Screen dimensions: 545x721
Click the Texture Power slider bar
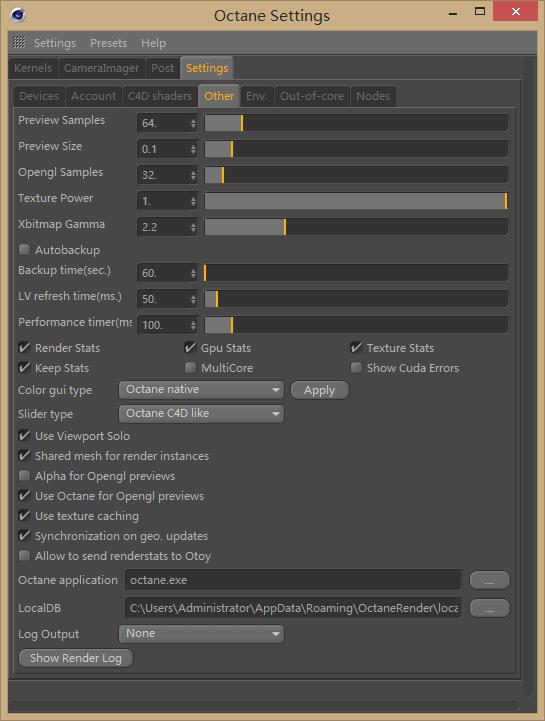pos(356,201)
